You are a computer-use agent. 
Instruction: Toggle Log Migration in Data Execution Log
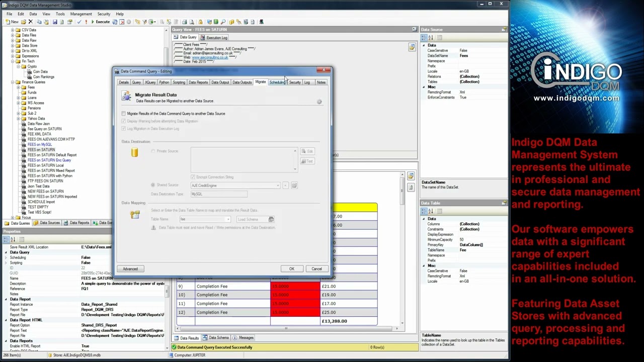[124, 129]
